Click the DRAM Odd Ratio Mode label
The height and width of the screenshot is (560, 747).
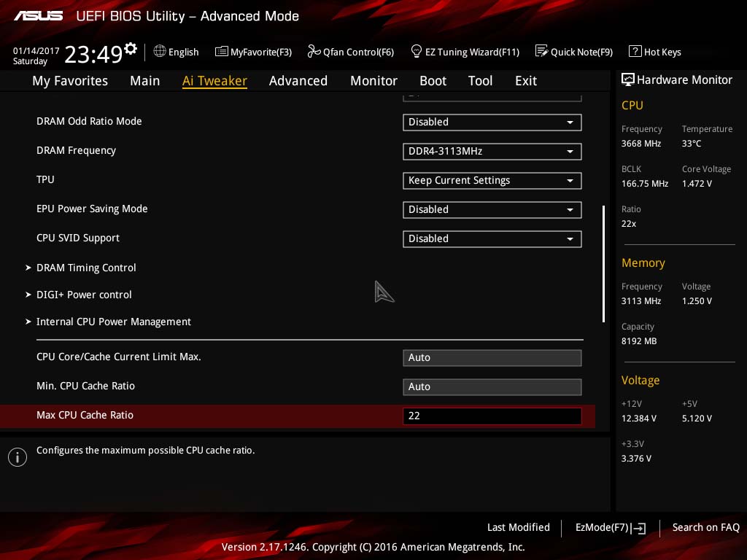(x=89, y=122)
